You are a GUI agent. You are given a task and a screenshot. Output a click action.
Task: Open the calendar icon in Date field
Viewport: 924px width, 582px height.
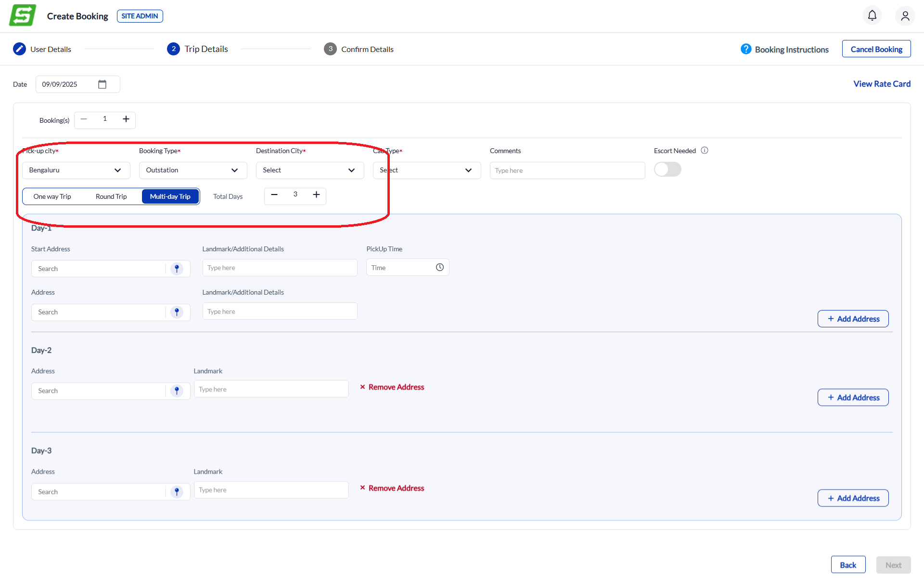102,84
